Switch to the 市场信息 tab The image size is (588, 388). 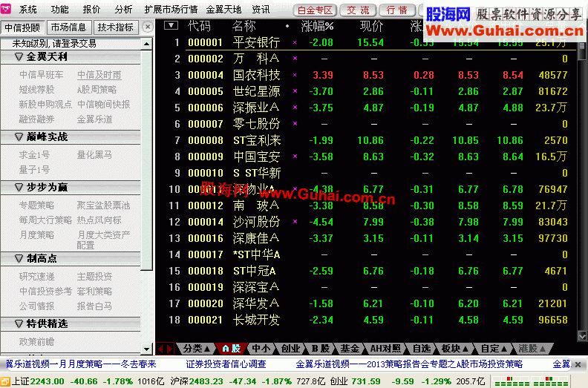(68, 27)
